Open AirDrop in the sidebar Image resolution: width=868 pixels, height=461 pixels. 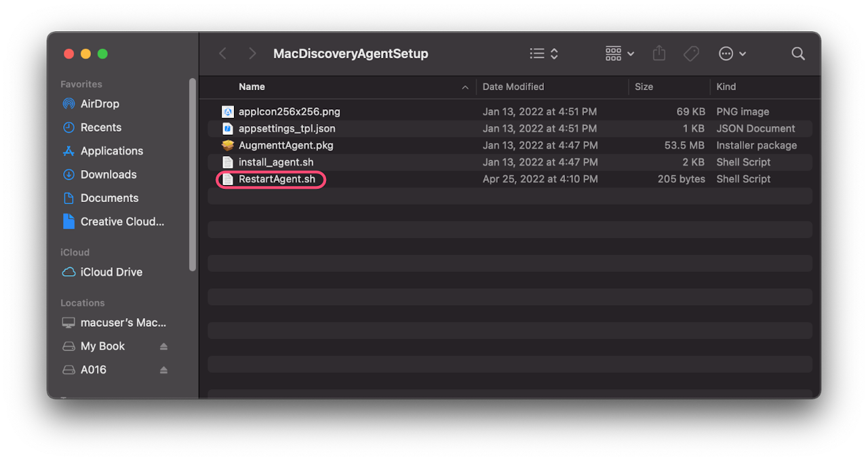100,104
